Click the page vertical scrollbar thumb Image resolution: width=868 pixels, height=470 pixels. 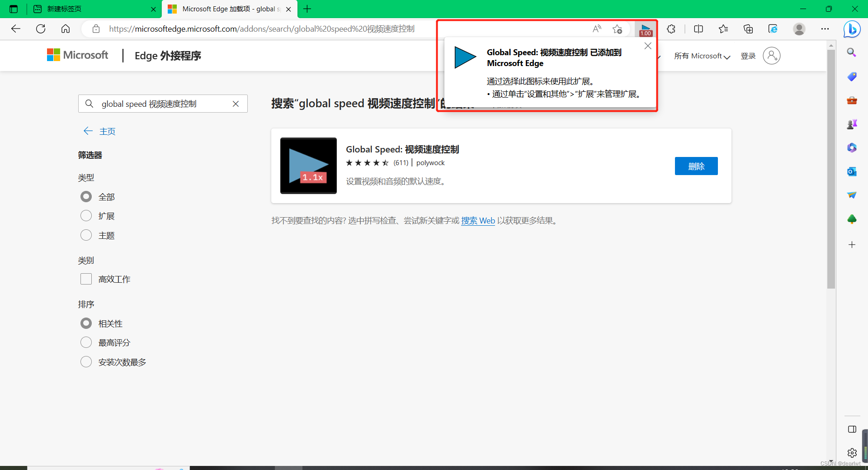point(831,169)
